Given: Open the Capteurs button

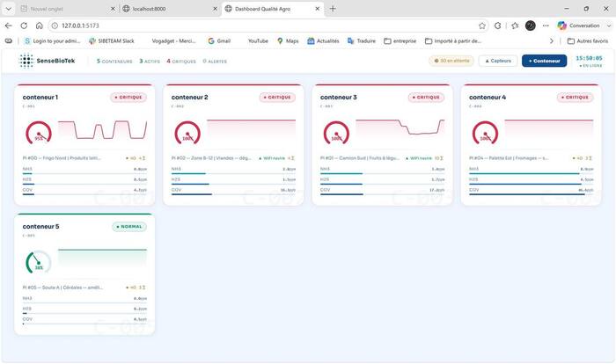Looking at the screenshot, I should [x=498, y=61].
